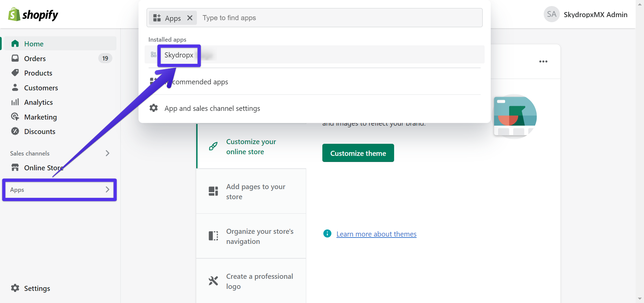Click the Orders inbox icon
The height and width of the screenshot is (303, 644).
coord(15,58)
